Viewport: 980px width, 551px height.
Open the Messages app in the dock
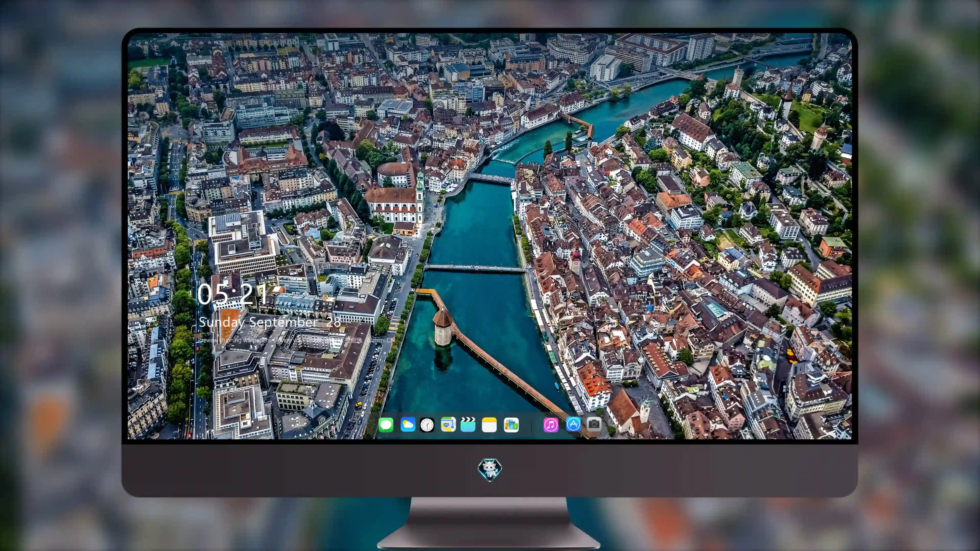point(386,425)
